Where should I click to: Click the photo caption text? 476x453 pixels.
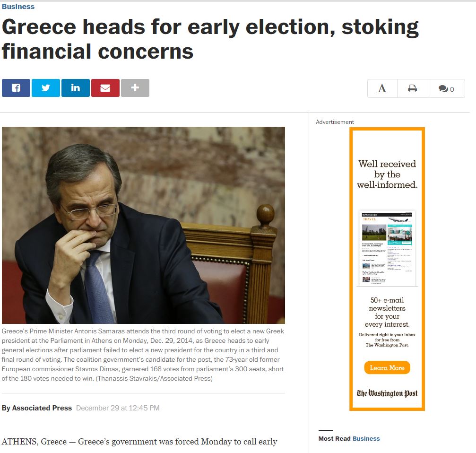pyautogui.click(x=143, y=355)
